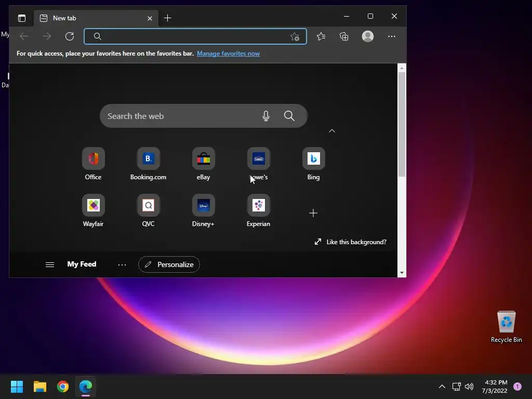532x399 pixels.
Task: Open the eBay quick link
Action: 204,164
